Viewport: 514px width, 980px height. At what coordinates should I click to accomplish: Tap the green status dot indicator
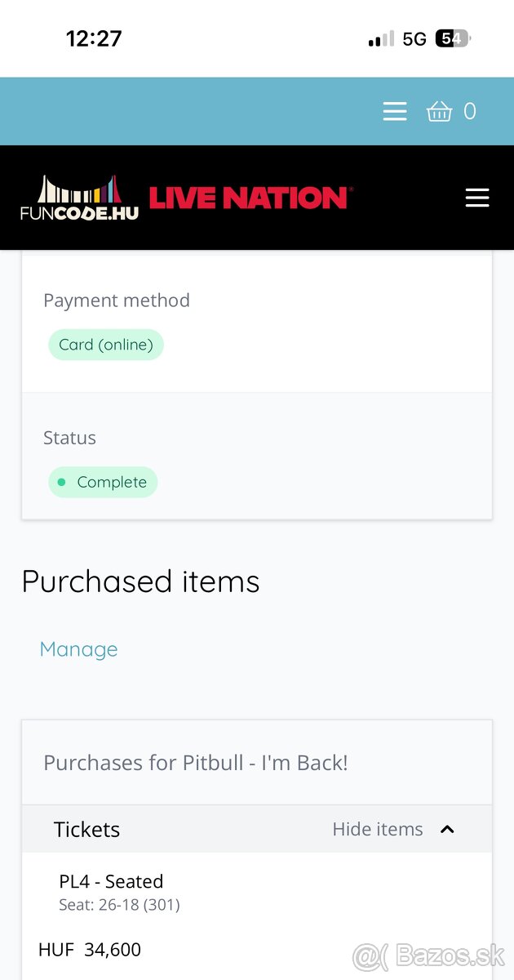pyautogui.click(x=61, y=482)
